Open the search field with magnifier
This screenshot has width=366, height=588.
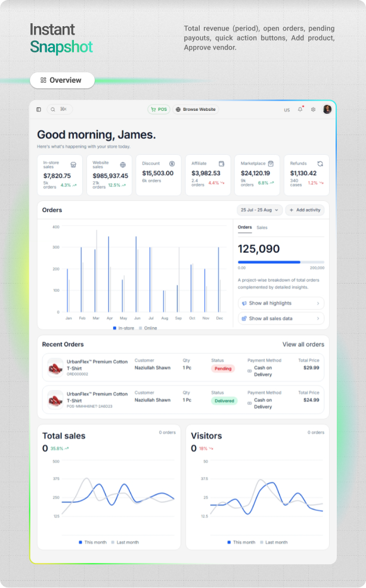coord(59,109)
